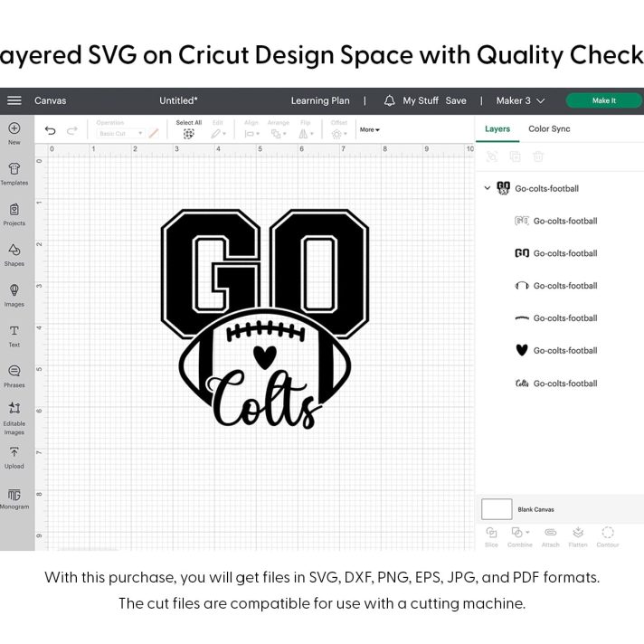Click the Untitled* project title
The width and height of the screenshot is (644, 644).
coord(178,100)
